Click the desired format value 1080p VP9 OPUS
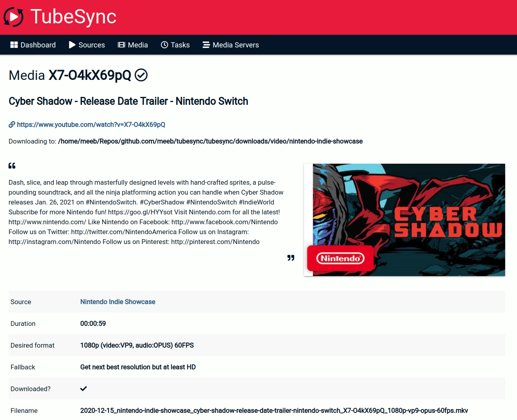This screenshot has width=517, height=420. point(137,345)
